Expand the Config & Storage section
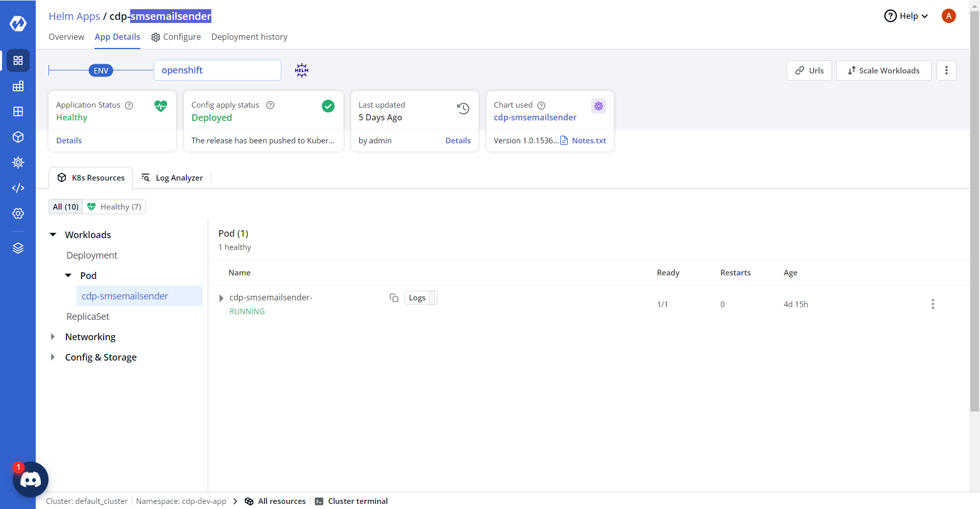Viewport: 980px width, 509px height. (53, 358)
